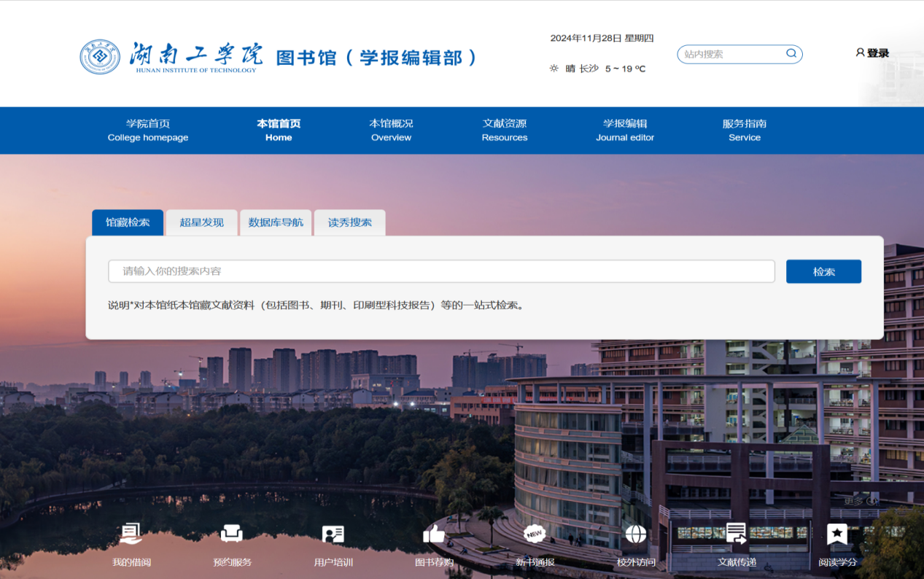
Task: Switch to the 超星发现 tab
Action: tap(202, 222)
